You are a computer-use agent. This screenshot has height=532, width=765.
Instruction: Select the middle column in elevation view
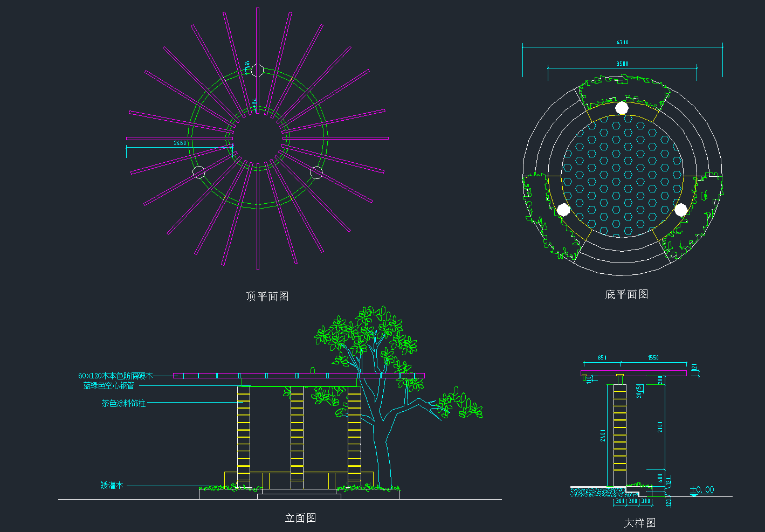pyautogui.click(x=297, y=437)
